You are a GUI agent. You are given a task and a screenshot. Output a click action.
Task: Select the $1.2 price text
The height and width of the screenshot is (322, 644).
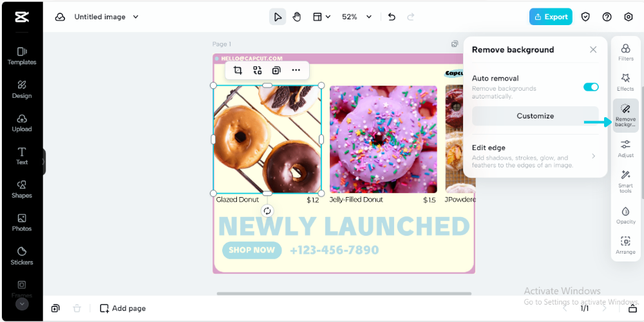pos(312,200)
